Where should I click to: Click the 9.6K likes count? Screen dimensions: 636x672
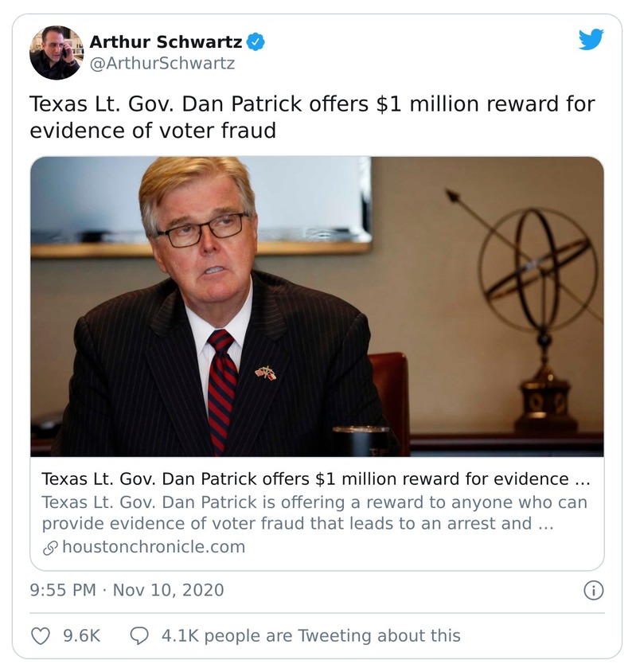tap(81, 635)
